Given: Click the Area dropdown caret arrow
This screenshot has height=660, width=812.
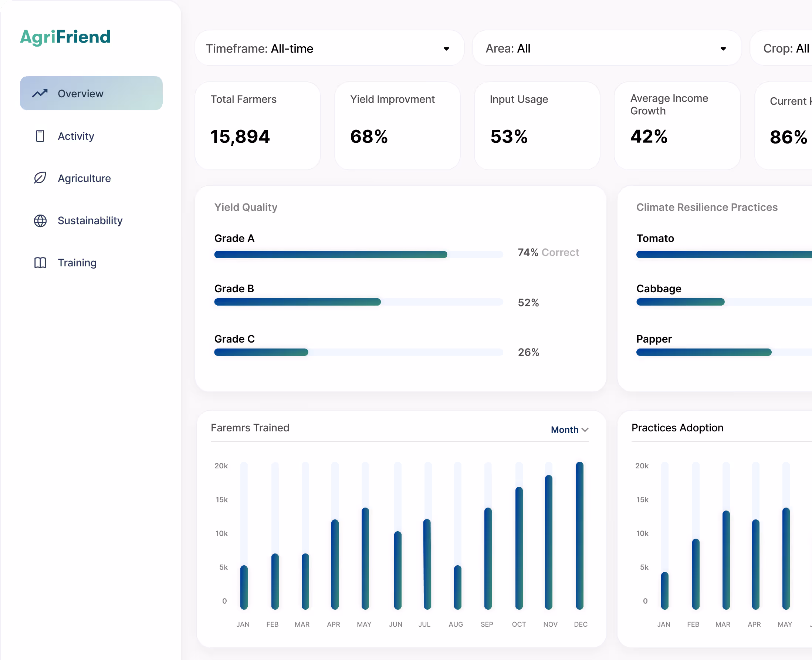Looking at the screenshot, I should [x=723, y=49].
